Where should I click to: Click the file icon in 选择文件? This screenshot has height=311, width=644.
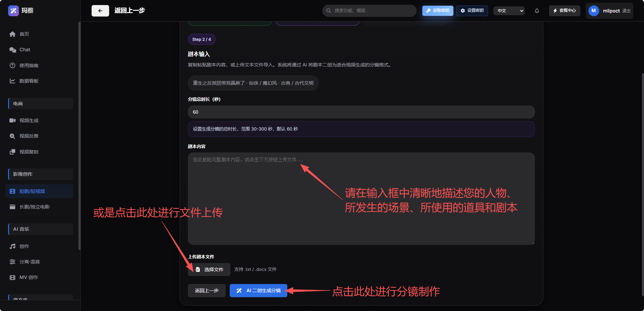(x=198, y=270)
